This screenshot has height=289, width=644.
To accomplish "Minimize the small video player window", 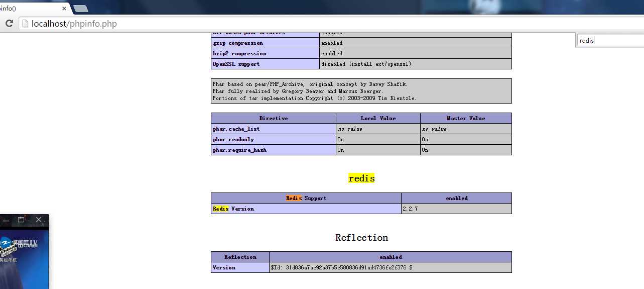I will click(x=6, y=220).
